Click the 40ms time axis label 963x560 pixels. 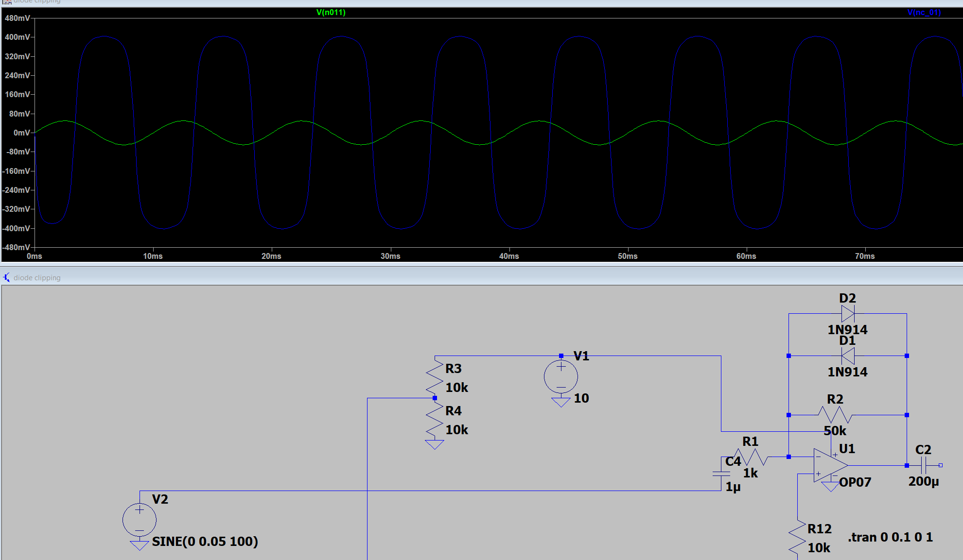(509, 256)
